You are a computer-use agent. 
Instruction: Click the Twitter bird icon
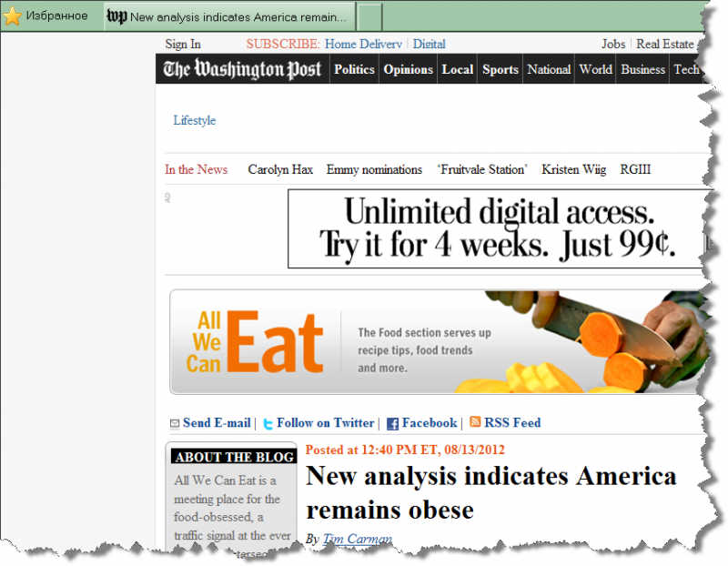click(268, 423)
